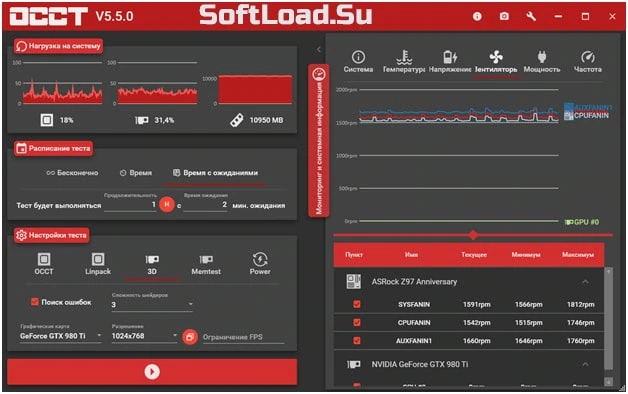This screenshot has height=394, width=628.
Task: Open the Частота frequency tab
Action: point(588,61)
